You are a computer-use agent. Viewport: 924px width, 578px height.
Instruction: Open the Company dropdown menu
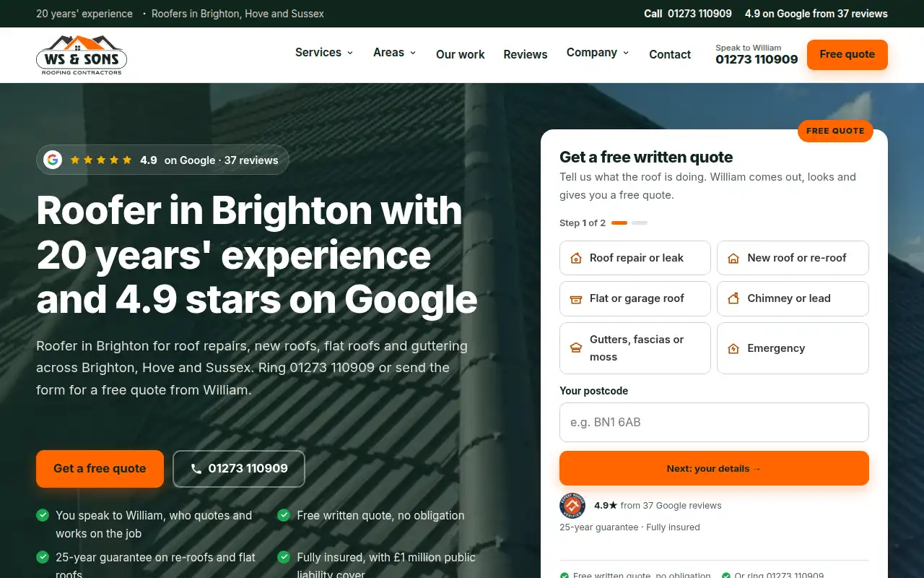pos(598,53)
